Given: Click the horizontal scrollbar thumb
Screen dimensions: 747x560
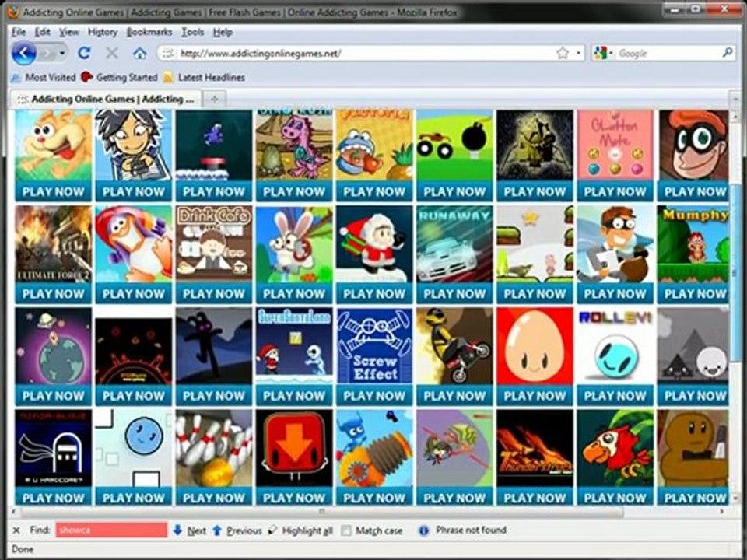Looking at the screenshot, I should pos(322,512).
